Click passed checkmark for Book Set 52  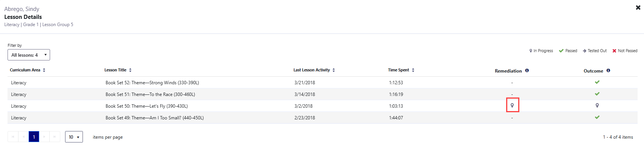(x=597, y=82)
